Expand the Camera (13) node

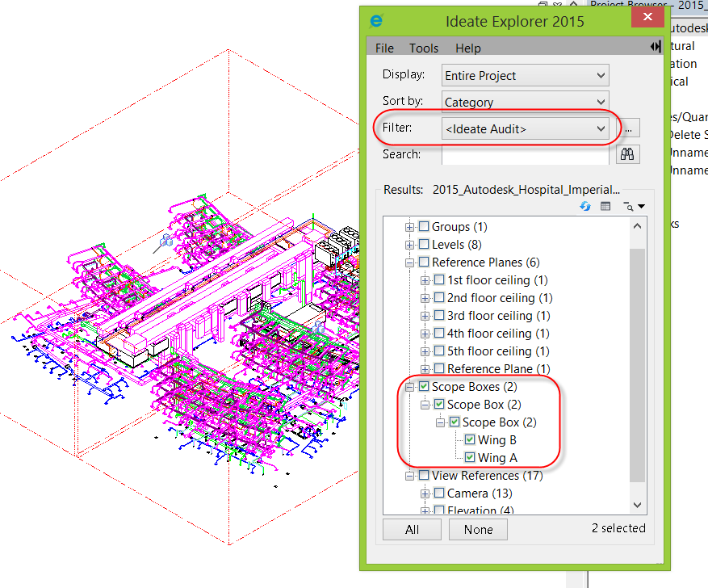[425, 493]
